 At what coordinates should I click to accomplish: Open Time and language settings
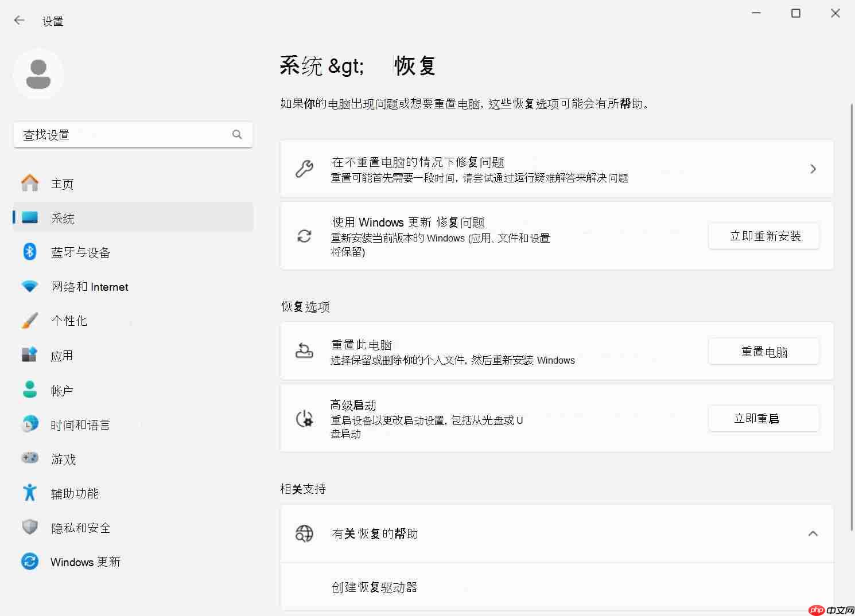[80, 424]
